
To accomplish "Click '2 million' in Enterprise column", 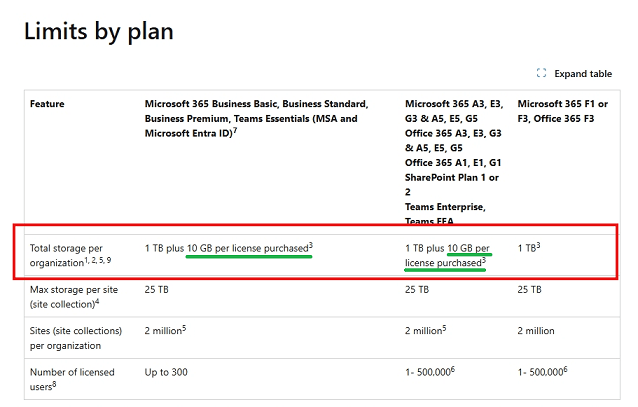I will click(426, 330).
